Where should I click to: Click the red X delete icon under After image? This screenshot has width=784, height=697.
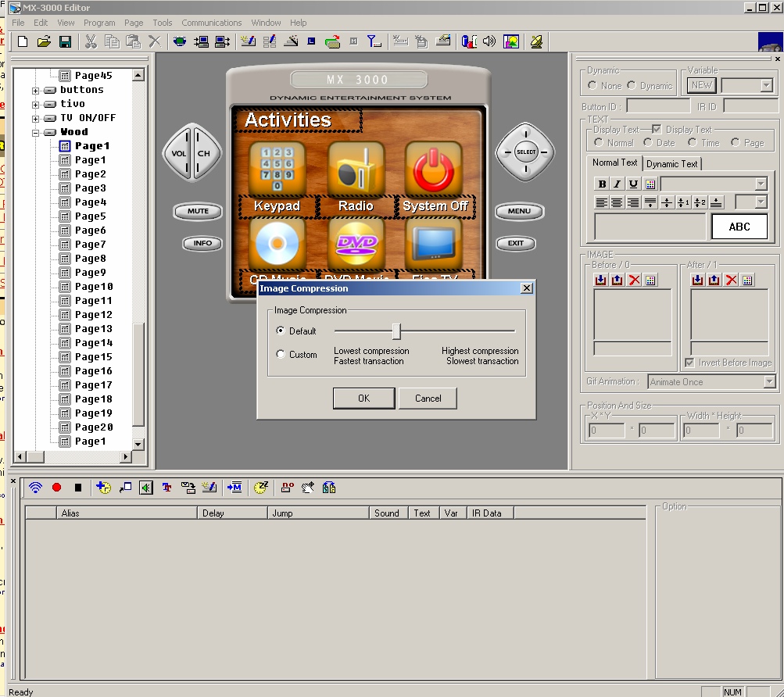(x=731, y=280)
